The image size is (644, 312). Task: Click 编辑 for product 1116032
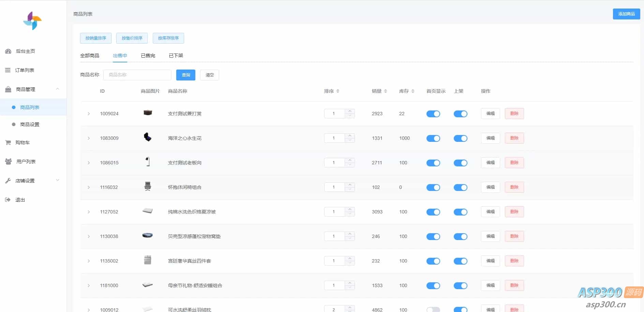(x=491, y=187)
